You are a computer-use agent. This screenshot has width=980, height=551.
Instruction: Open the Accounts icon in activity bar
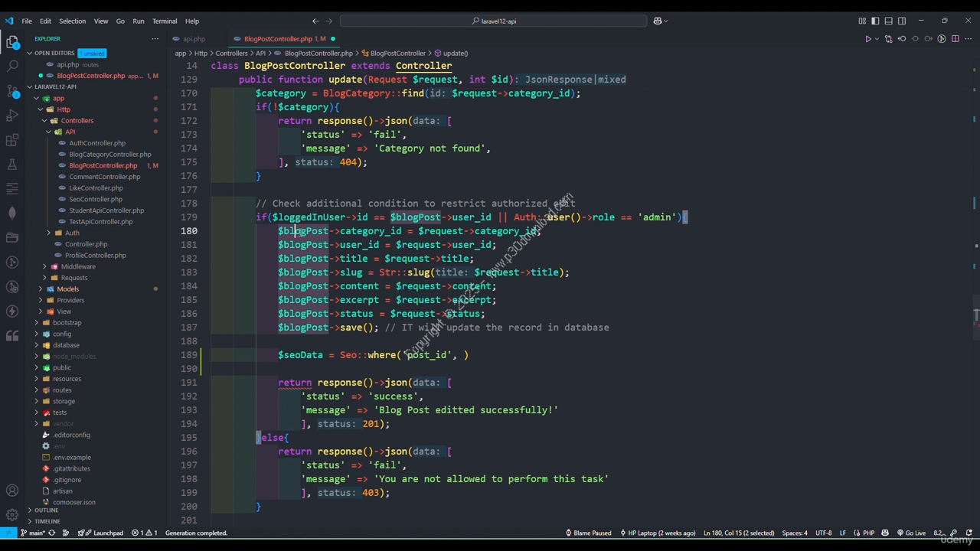pyautogui.click(x=12, y=491)
